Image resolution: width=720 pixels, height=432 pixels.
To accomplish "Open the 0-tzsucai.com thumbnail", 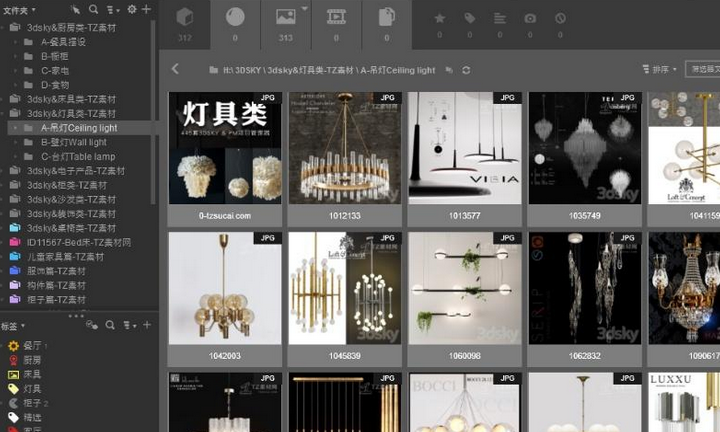I will 225,148.
